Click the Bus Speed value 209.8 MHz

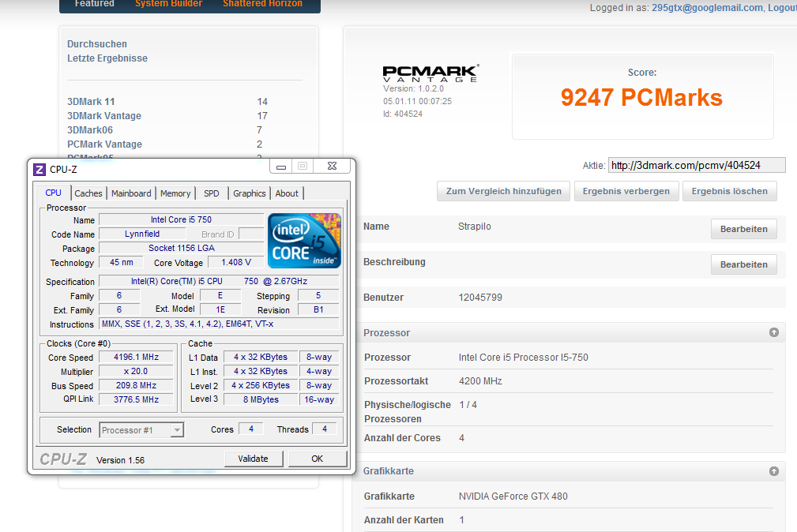136,386
